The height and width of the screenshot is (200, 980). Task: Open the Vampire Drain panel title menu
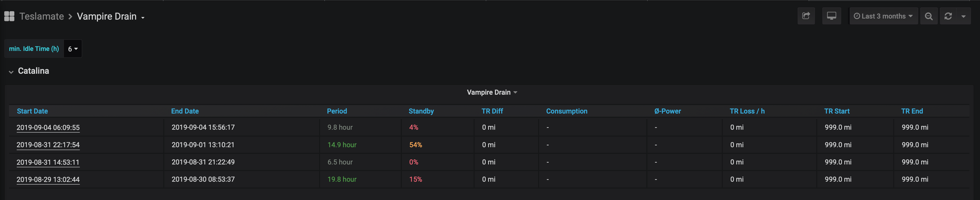pyautogui.click(x=492, y=92)
